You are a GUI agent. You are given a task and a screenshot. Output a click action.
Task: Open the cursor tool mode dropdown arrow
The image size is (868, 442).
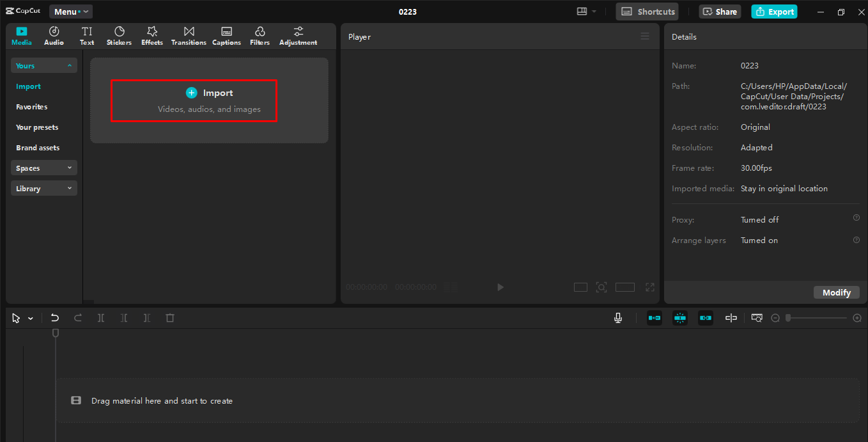tap(31, 319)
